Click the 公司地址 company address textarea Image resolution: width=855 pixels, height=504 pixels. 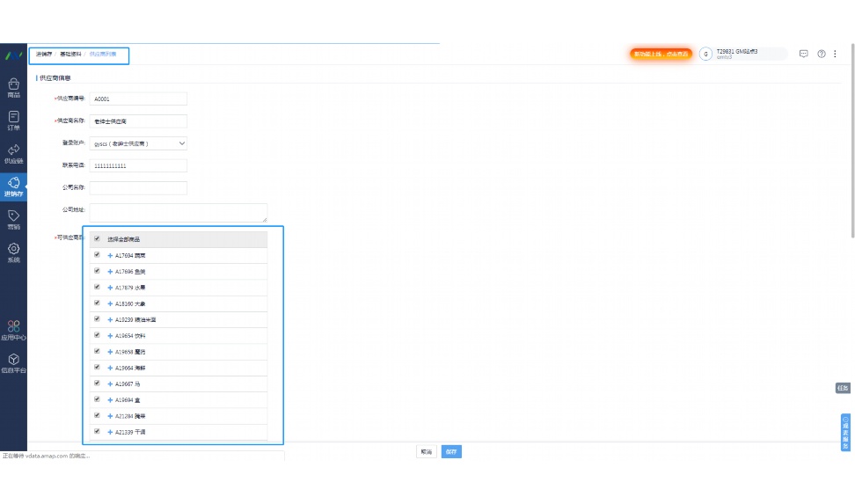pos(179,213)
